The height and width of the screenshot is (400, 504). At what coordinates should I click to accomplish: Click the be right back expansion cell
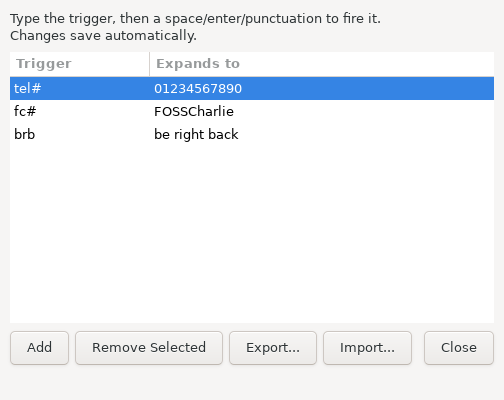[x=196, y=135]
